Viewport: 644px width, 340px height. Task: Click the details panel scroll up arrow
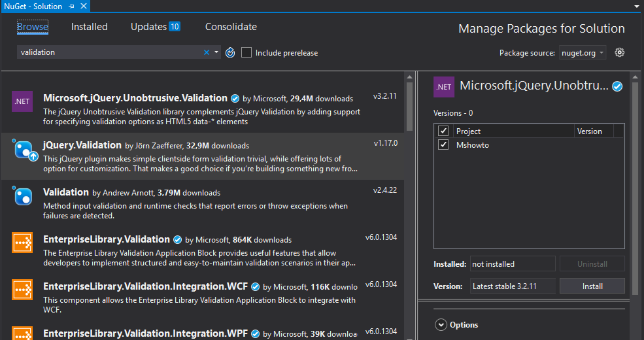click(636, 76)
